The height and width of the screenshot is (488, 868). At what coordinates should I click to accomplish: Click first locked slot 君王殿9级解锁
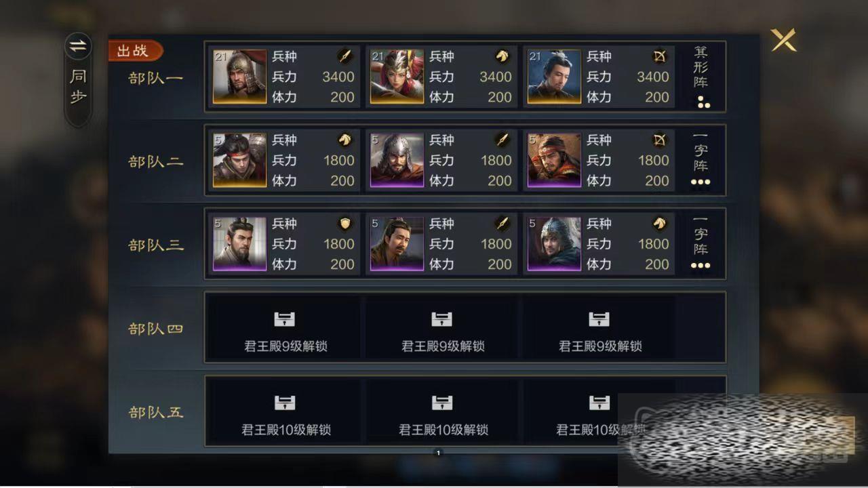pos(285,327)
